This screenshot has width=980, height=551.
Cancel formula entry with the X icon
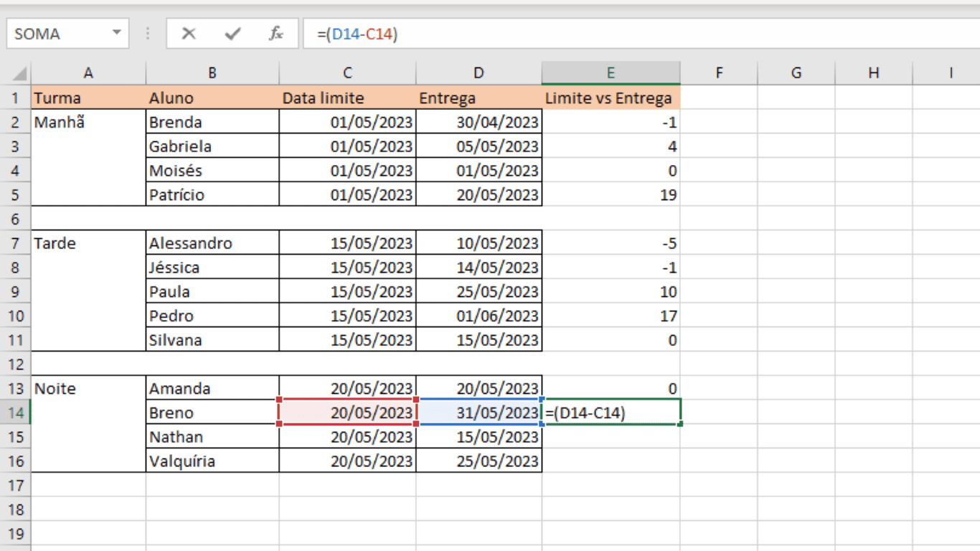click(x=188, y=33)
